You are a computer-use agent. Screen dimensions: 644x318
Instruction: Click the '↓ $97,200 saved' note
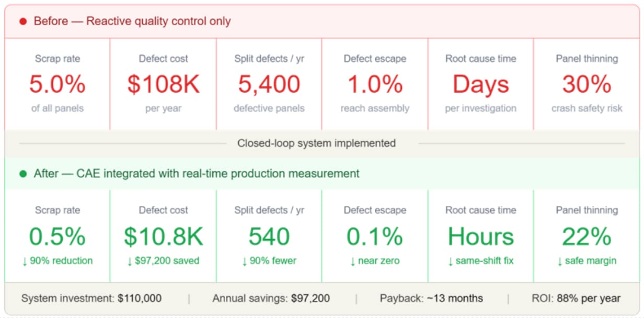pyautogui.click(x=163, y=260)
